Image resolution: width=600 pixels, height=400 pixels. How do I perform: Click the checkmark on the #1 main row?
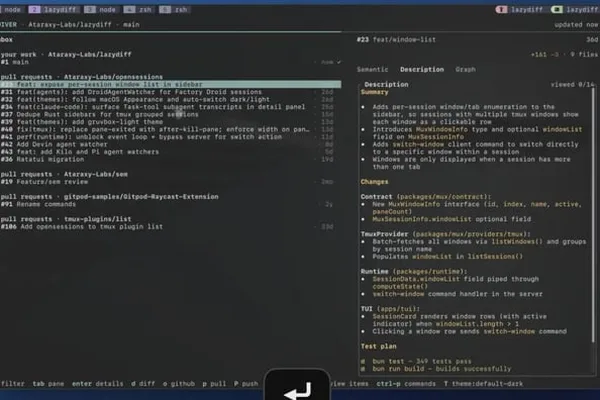click(338, 62)
